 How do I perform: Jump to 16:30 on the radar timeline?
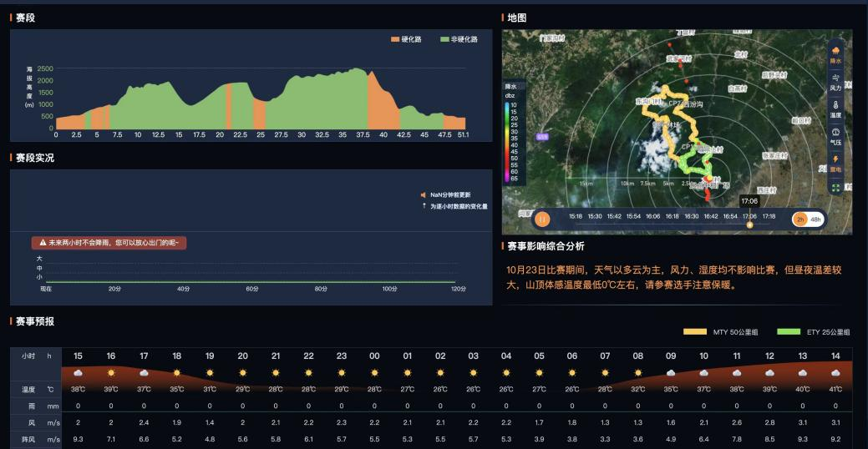pos(691,215)
